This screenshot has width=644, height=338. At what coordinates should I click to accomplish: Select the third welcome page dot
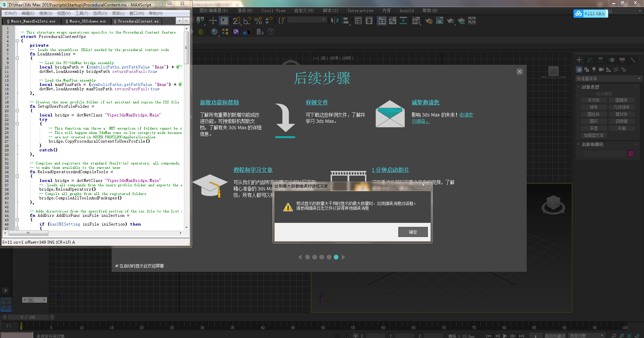322,257
